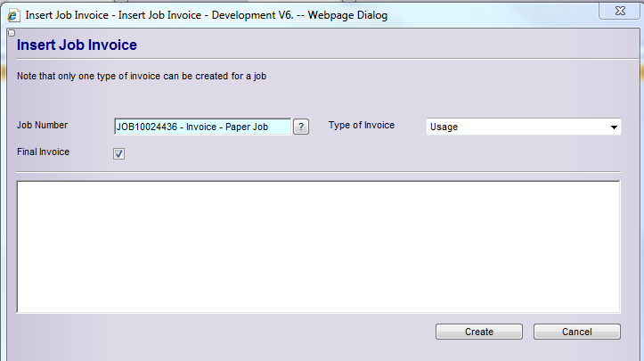Viewport: 644px width, 361px height.
Task: Click into the Job Number input field
Action: point(202,127)
